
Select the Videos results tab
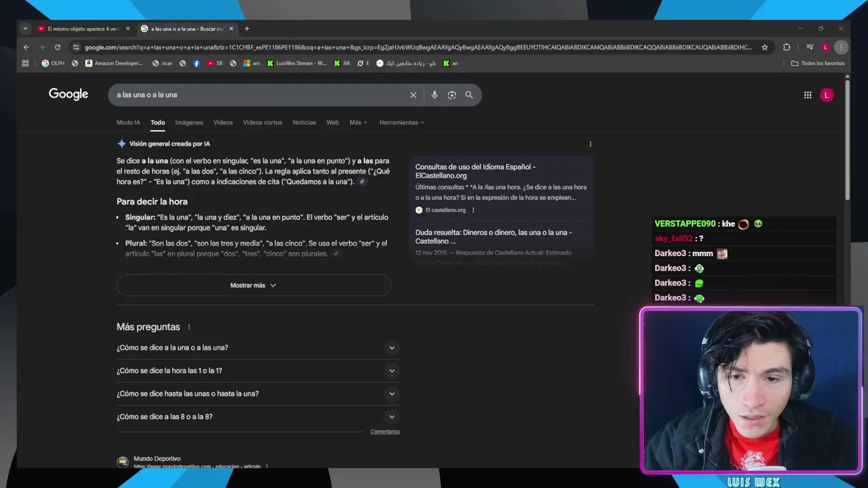(x=223, y=123)
